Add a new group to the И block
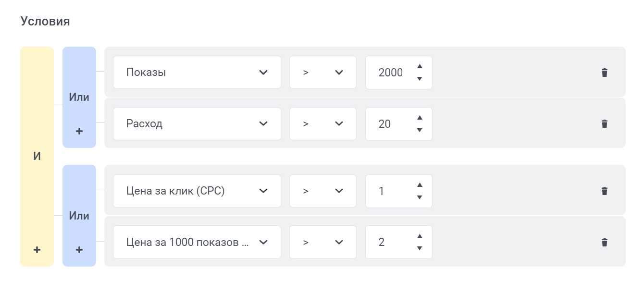Image resolution: width=644 pixels, height=281 pixels. 37,250
